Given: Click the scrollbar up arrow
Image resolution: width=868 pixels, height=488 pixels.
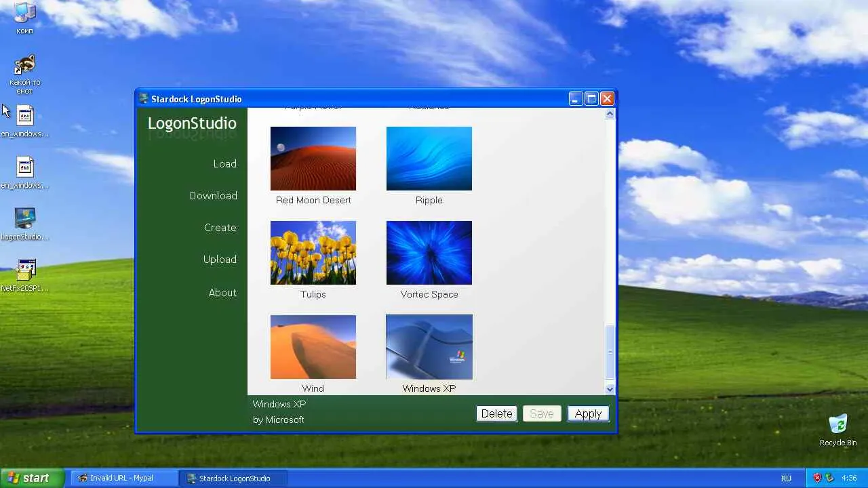Looking at the screenshot, I should click(x=610, y=114).
